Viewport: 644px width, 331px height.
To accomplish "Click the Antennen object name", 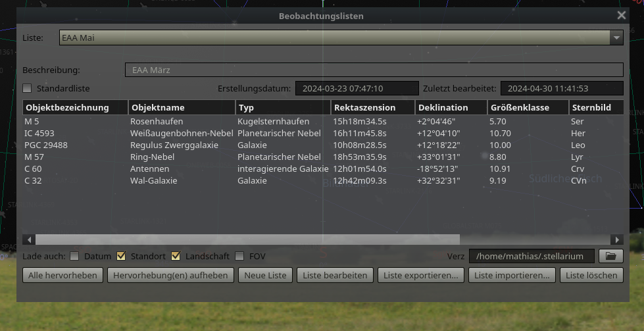I will click(149, 168).
